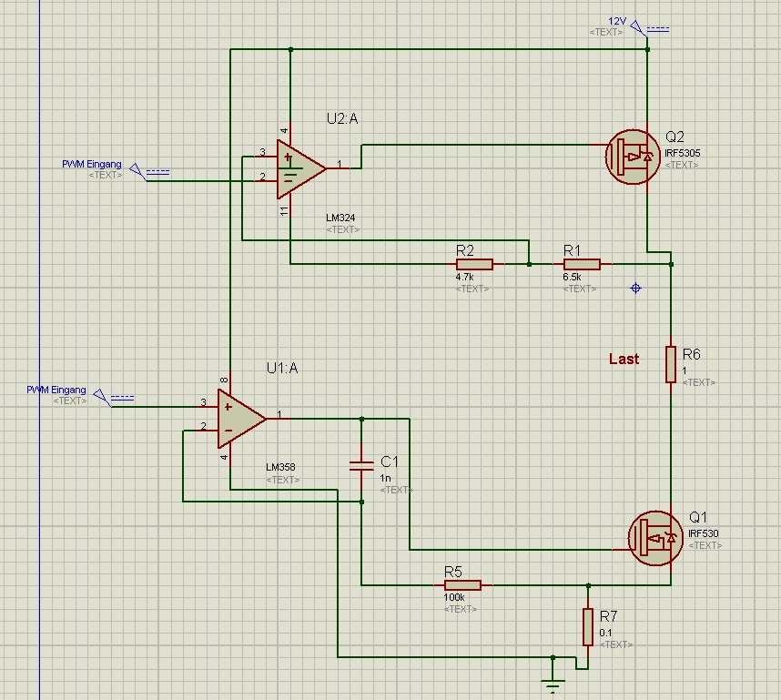Select shunt resistor R7 body
This screenshot has height=700, width=781.
tap(588, 627)
